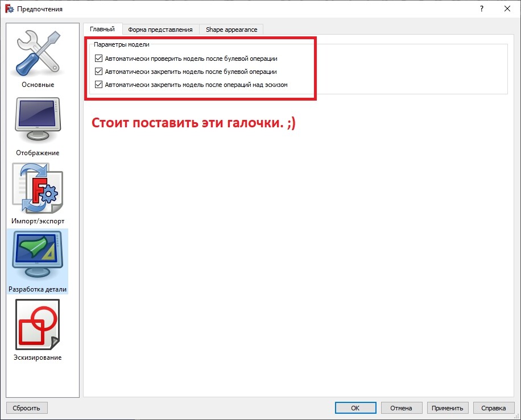Open help via Справка button
521x420 pixels.
pyautogui.click(x=494, y=408)
